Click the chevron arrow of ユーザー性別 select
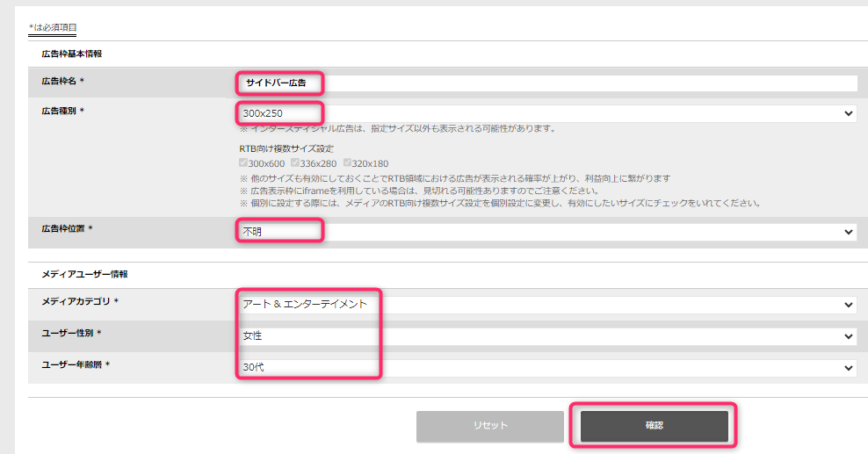The image size is (868, 454). [848, 336]
